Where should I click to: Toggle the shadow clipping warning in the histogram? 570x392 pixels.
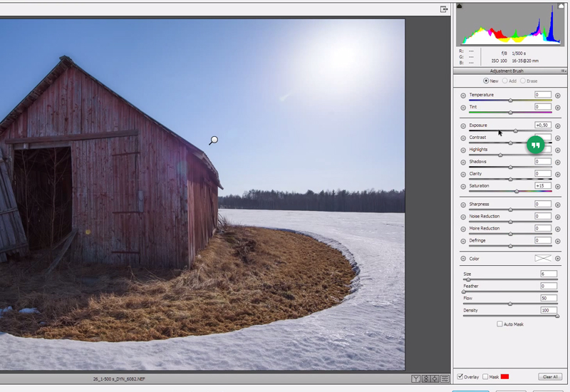tap(460, 6)
